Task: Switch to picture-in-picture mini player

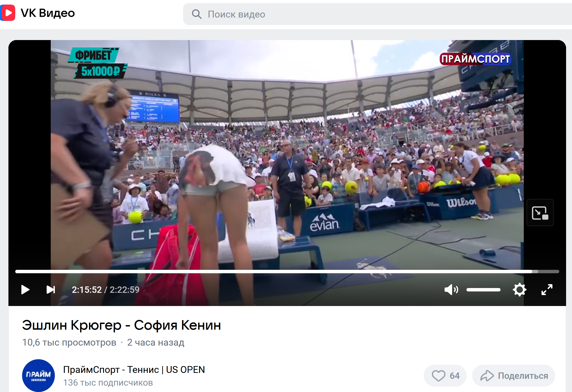Action: point(540,213)
